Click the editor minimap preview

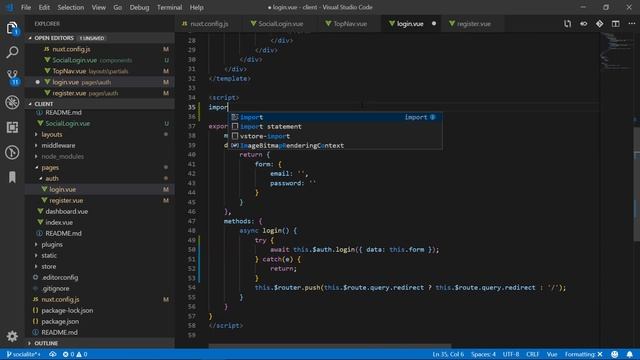[x=616, y=51]
